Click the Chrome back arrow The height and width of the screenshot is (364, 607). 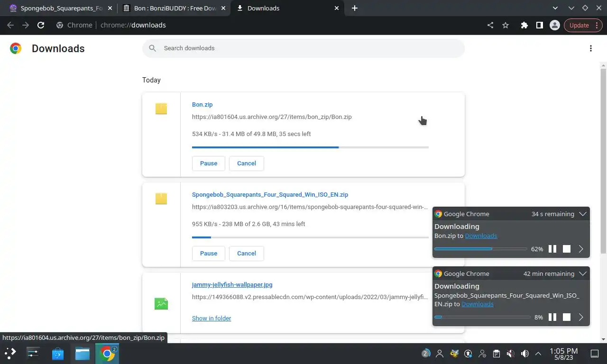click(x=10, y=25)
